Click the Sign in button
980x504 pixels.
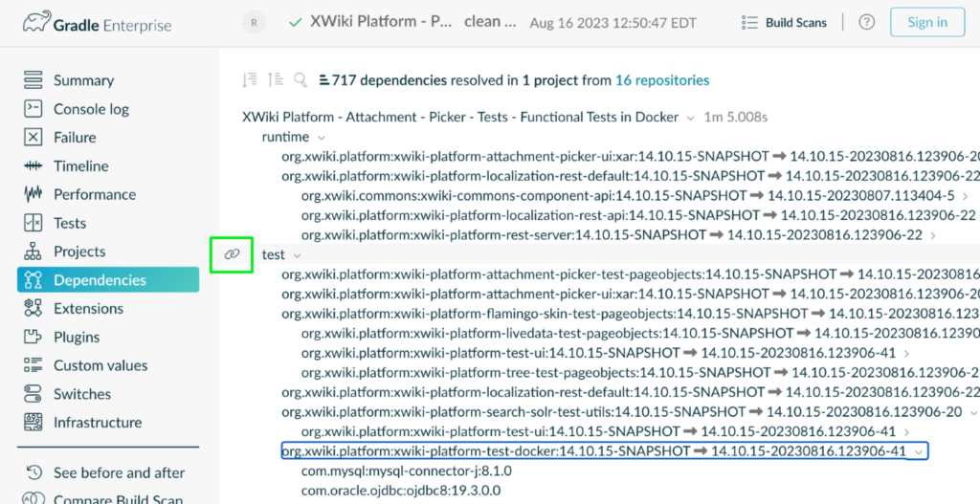tap(927, 23)
